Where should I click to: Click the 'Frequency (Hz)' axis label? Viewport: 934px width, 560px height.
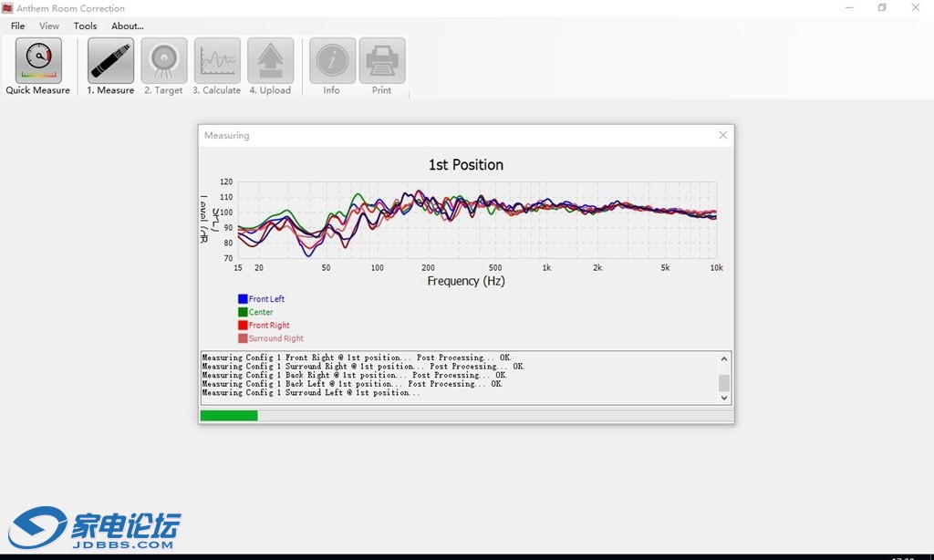point(466,281)
